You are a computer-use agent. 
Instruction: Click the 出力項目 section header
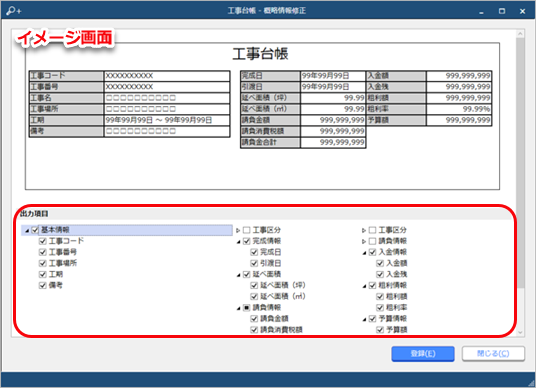tap(34, 214)
